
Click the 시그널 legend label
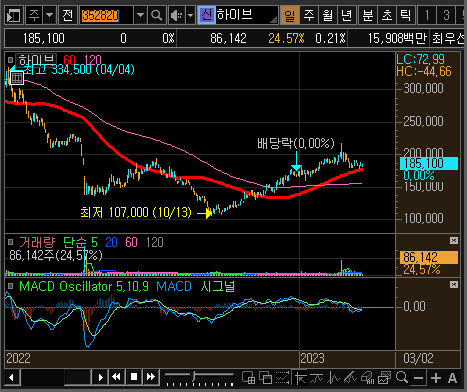coord(218,286)
